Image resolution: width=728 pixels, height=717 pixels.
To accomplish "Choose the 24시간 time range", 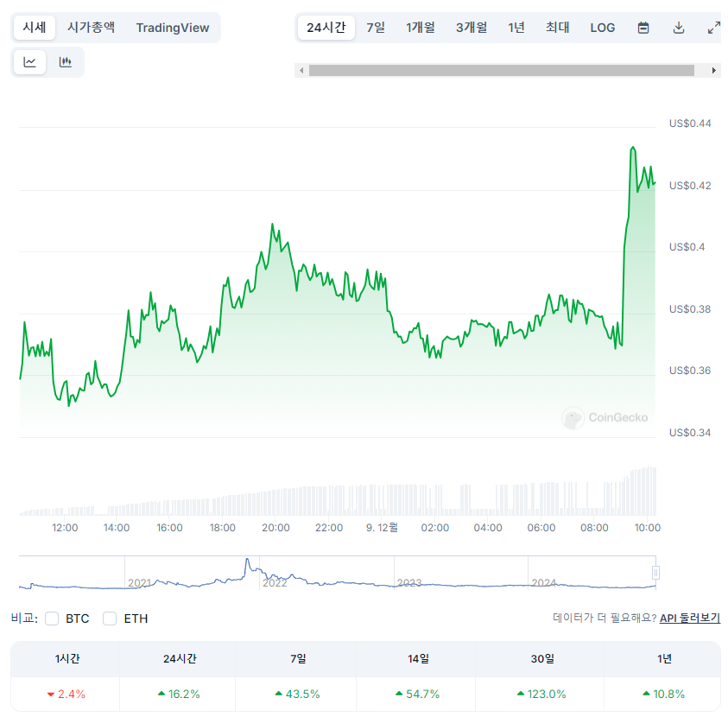I will click(326, 28).
